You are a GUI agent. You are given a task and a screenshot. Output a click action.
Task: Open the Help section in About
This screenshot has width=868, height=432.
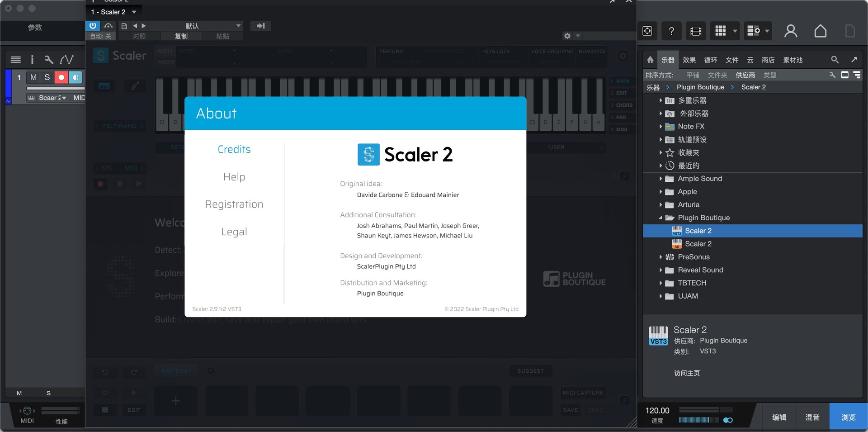pyautogui.click(x=234, y=177)
